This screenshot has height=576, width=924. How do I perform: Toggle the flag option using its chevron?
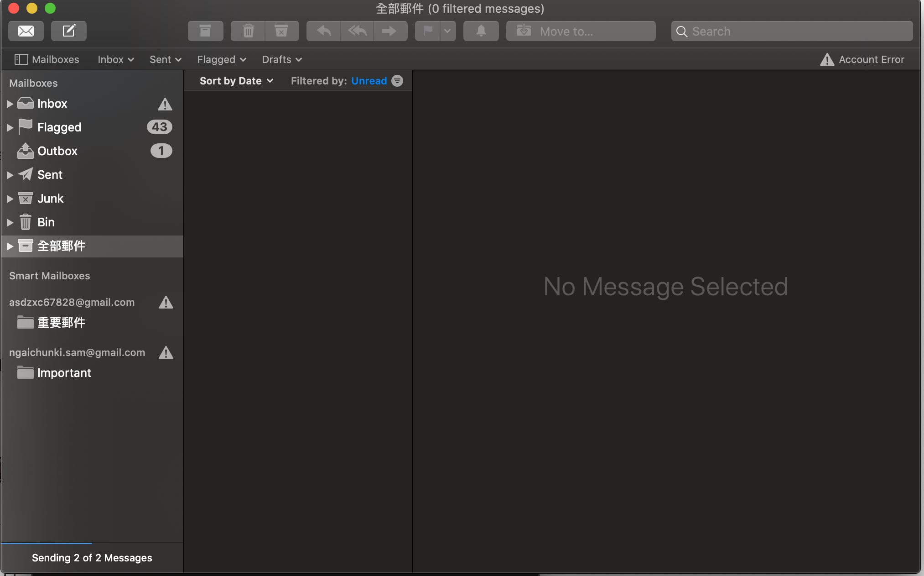click(x=447, y=31)
